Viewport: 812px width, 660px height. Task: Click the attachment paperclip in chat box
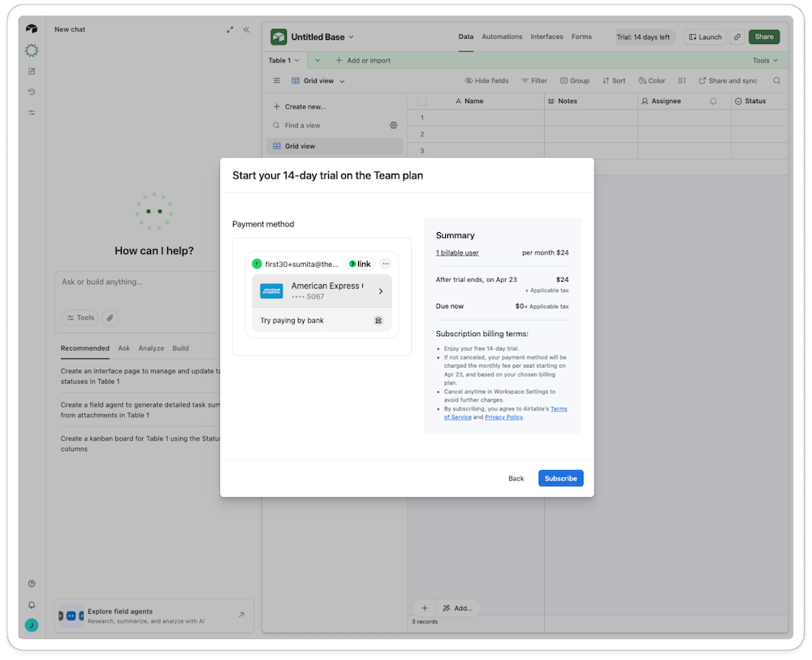pyautogui.click(x=110, y=317)
